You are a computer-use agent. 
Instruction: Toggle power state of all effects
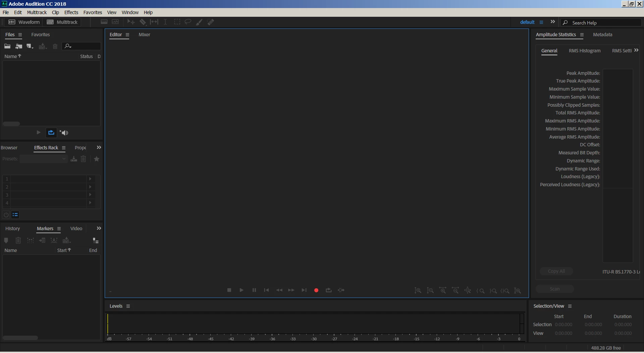[x=6, y=215]
